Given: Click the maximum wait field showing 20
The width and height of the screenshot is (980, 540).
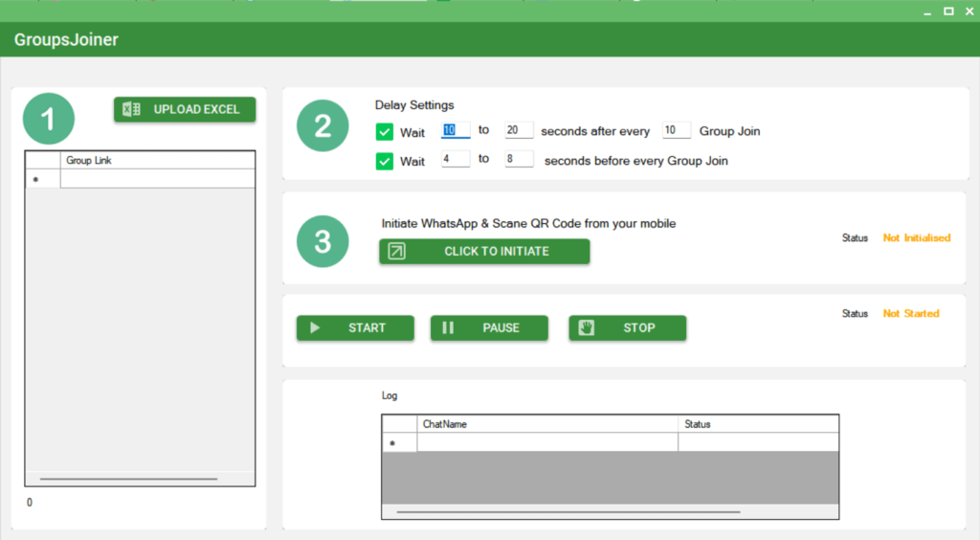Looking at the screenshot, I should [x=519, y=130].
